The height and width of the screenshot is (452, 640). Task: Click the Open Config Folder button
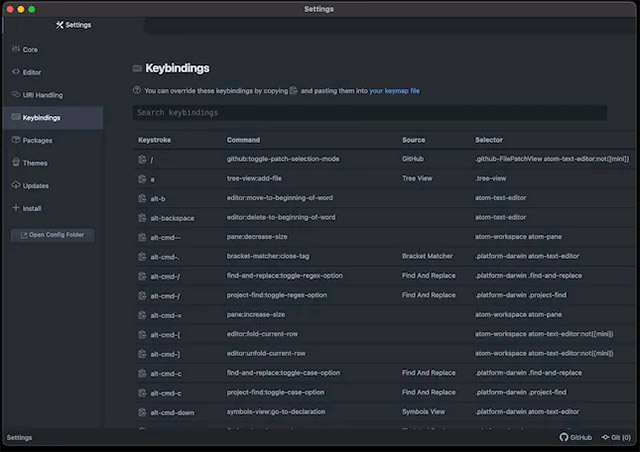(x=52, y=235)
